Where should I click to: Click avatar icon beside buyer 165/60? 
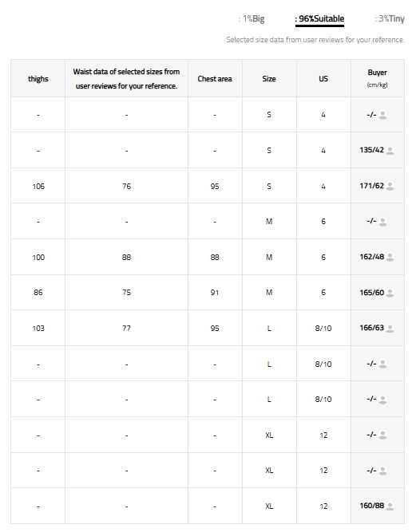tap(390, 293)
